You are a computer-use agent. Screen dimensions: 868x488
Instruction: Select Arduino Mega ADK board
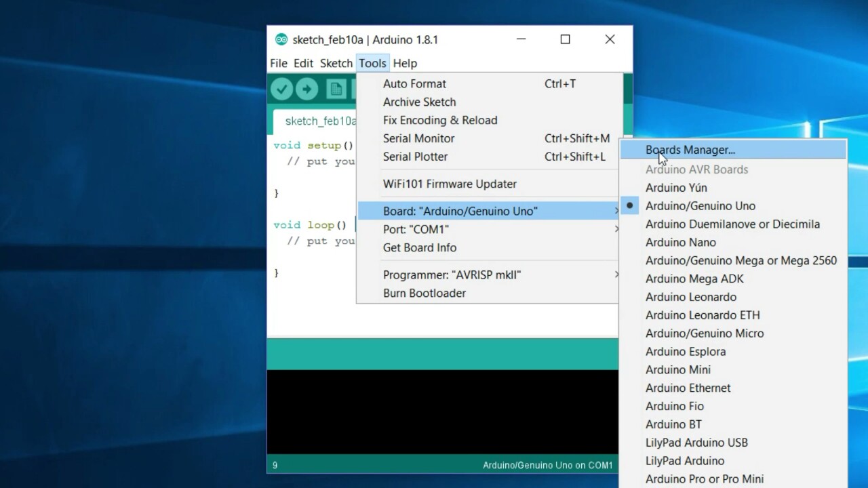734,279
